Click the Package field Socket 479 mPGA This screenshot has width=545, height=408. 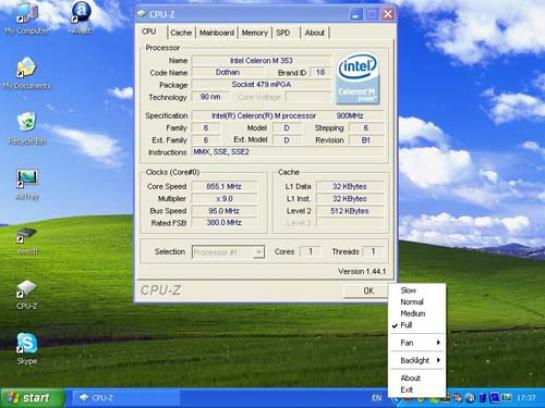click(261, 84)
